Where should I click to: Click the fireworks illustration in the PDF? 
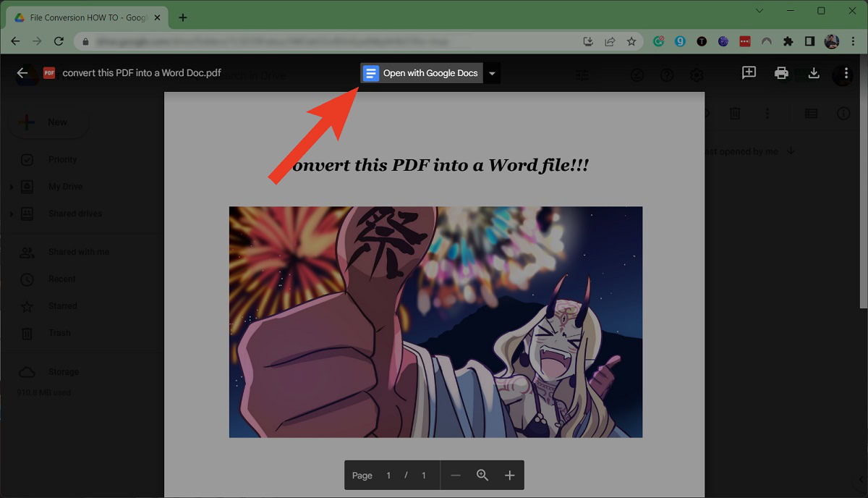(435, 322)
